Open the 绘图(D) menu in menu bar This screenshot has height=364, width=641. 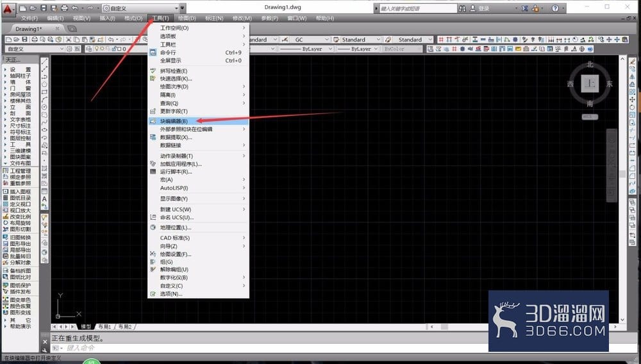(x=187, y=19)
